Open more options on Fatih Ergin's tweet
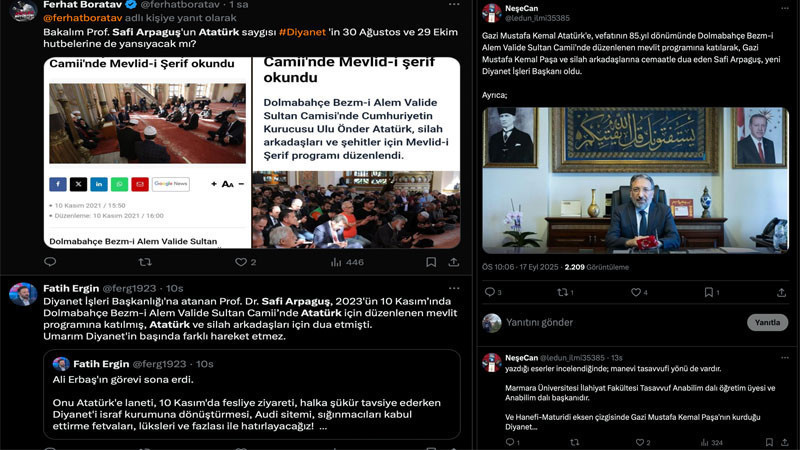This screenshot has height=450, width=800. [454, 288]
